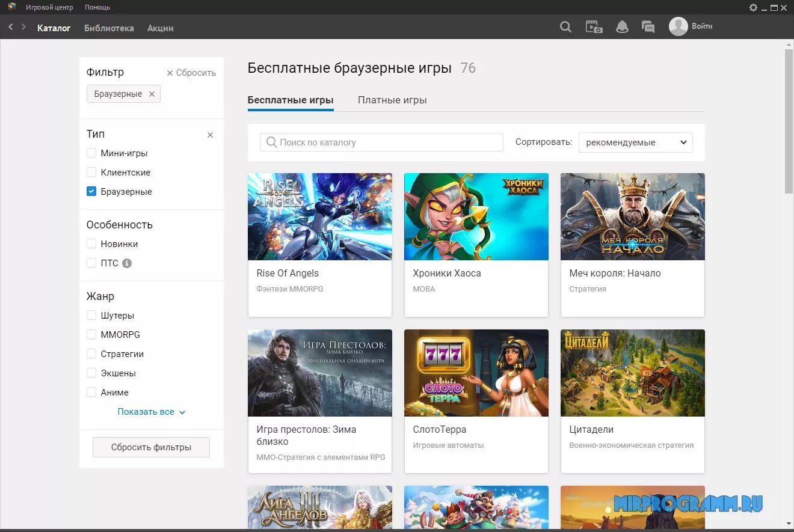This screenshot has height=532, width=794.
Task: Open the Сортировать dropdown рекомендуемые
Action: (x=636, y=142)
